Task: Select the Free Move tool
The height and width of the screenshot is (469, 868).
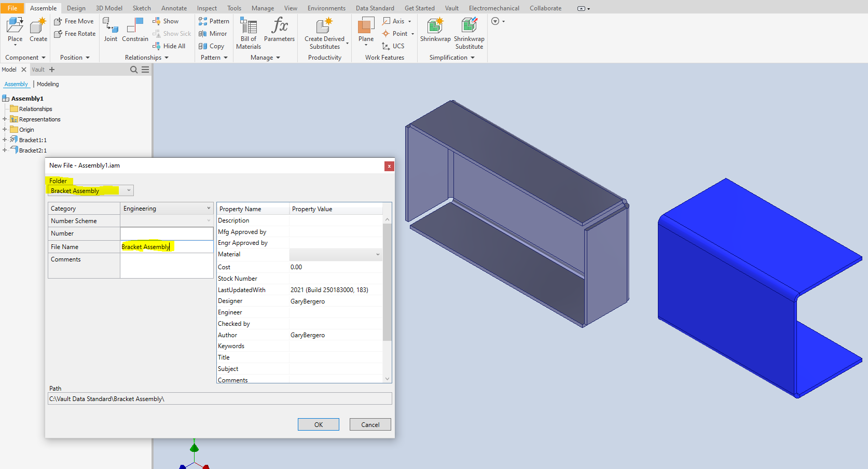Action: 74,21
